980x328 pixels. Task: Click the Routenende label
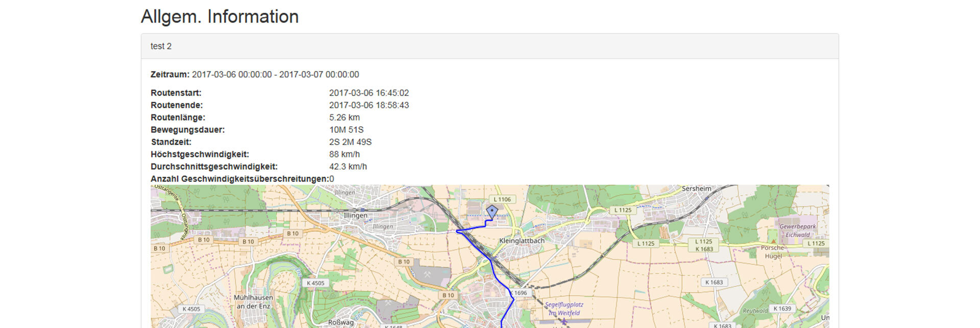click(177, 105)
